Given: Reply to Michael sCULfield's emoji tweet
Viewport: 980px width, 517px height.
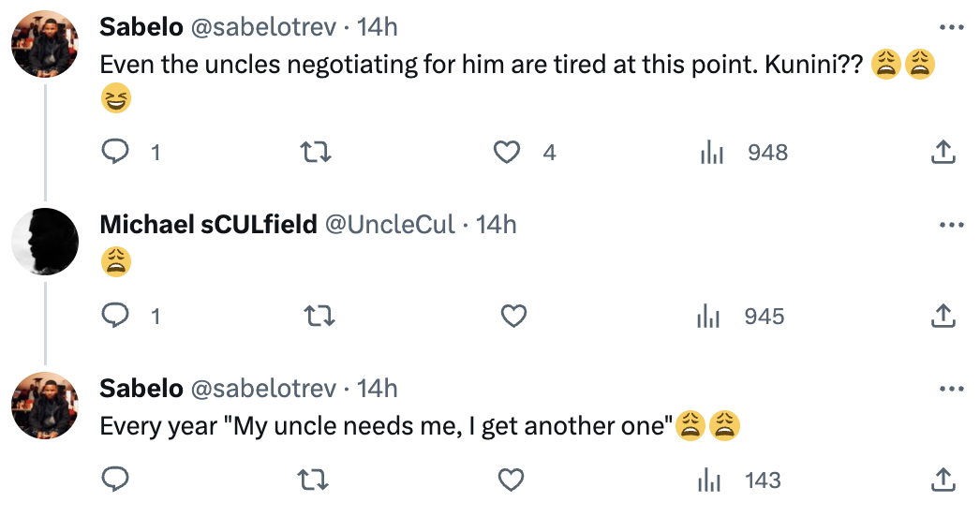Looking at the screenshot, I should point(115,316).
